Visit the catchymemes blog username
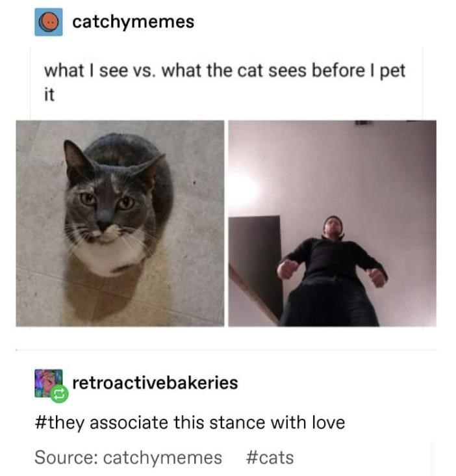Viewport: 456px width, 476px height. (x=133, y=22)
